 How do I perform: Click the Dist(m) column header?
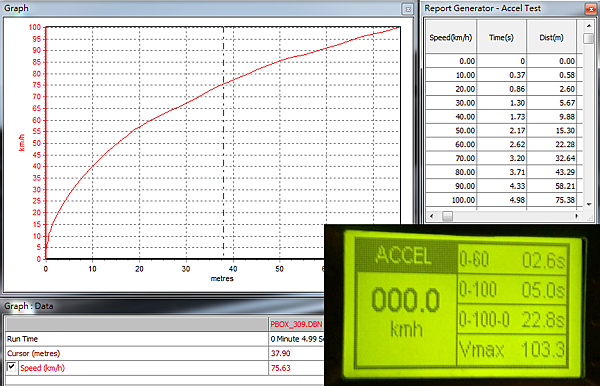point(551,37)
